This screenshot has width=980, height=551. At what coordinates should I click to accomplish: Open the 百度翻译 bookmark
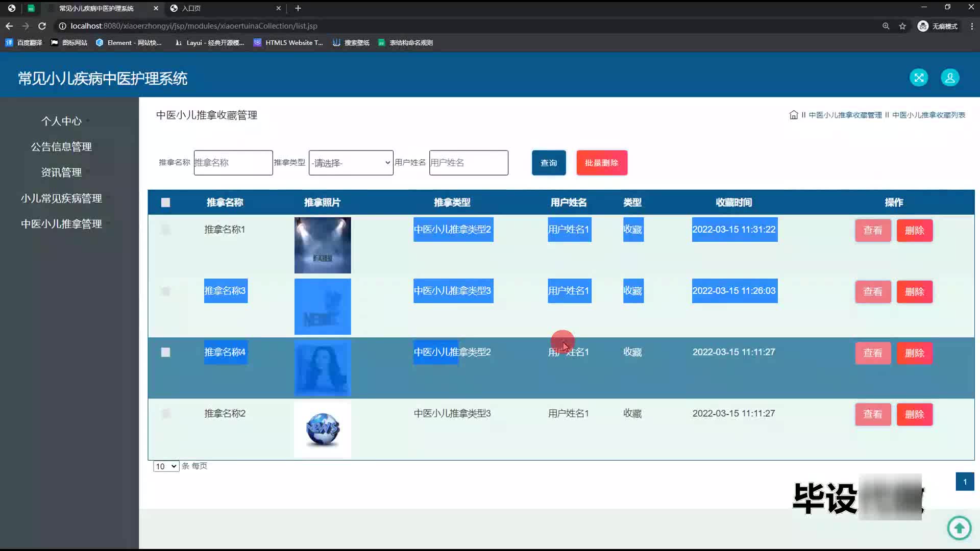(x=23, y=43)
